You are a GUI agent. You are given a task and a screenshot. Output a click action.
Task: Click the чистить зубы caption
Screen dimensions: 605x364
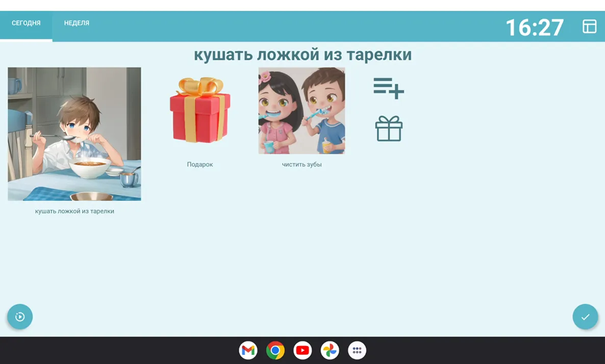(x=301, y=165)
